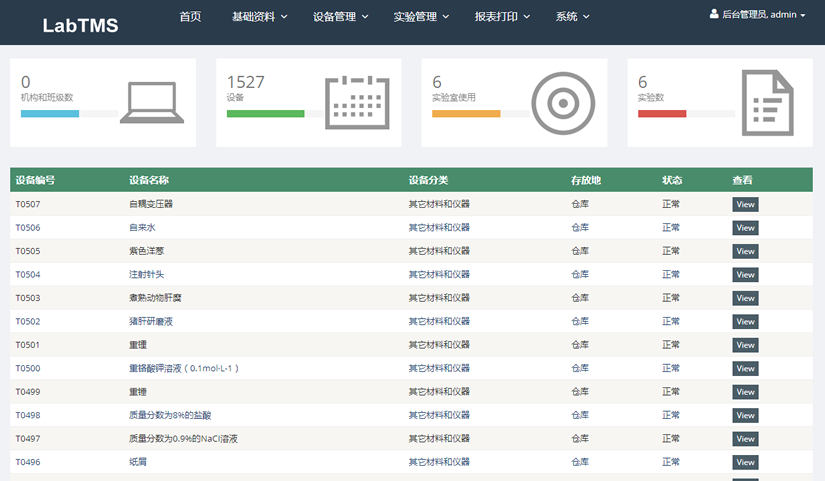The height and width of the screenshot is (481, 825).
Task: Open View for device T0500
Action: pyautogui.click(x=745, y=368)
